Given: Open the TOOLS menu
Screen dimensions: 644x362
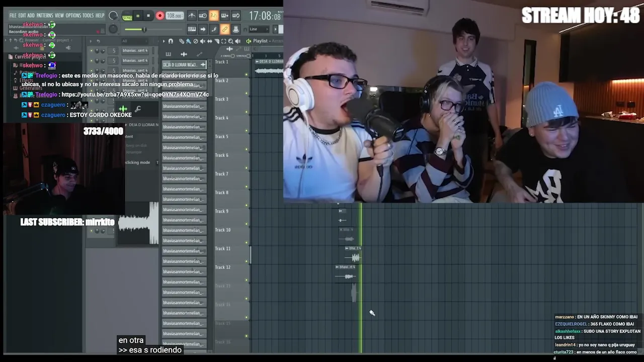Looking at the screenshot, I should [x=88, y=15].
